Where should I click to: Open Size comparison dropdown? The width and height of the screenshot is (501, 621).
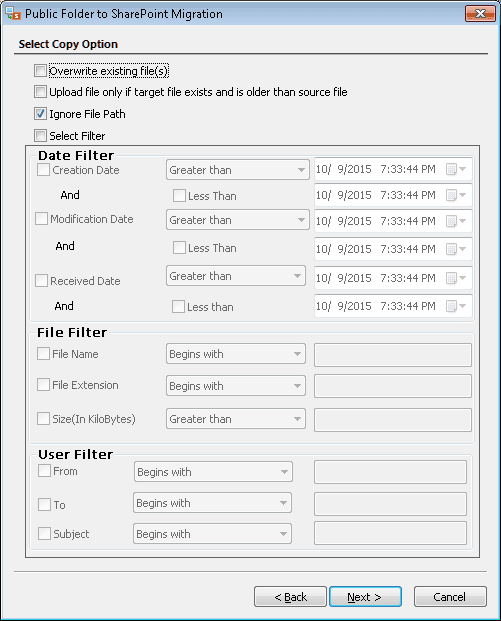tap(236, 419)
